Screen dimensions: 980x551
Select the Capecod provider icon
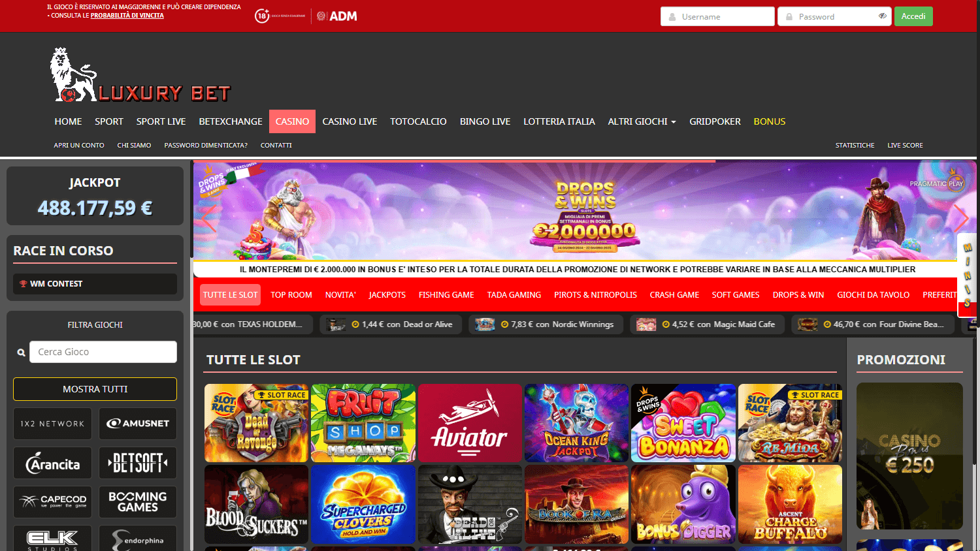point(52,501)
